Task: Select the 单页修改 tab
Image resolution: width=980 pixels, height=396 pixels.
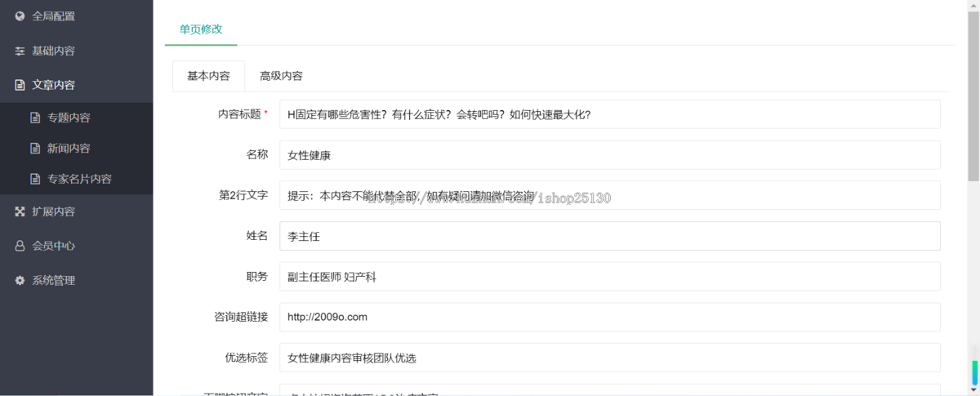Action: click(201, 29)
